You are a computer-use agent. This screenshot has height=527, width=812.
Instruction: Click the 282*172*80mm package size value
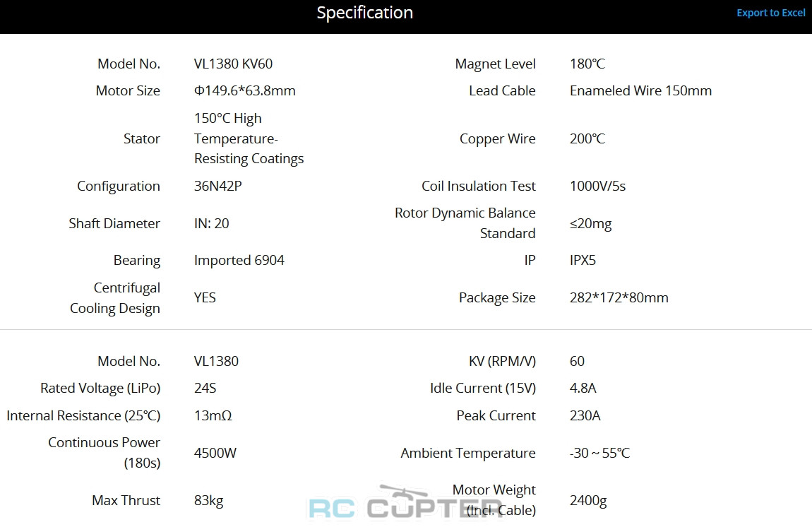tap(619, 297)
